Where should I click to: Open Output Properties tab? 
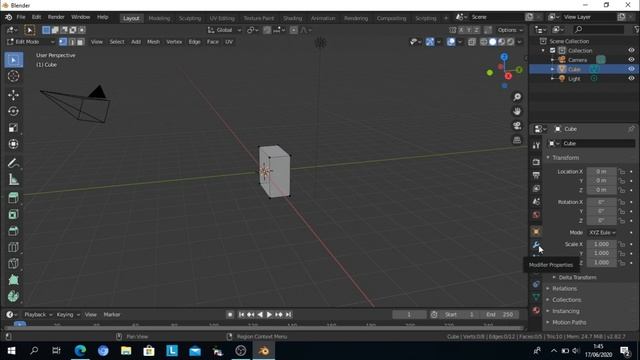point(536,175)
